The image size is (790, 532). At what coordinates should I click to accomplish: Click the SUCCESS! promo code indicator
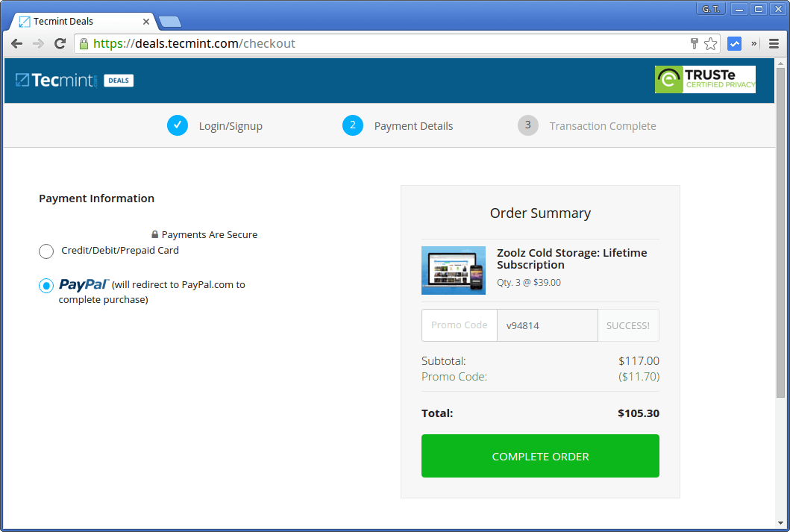628,325
